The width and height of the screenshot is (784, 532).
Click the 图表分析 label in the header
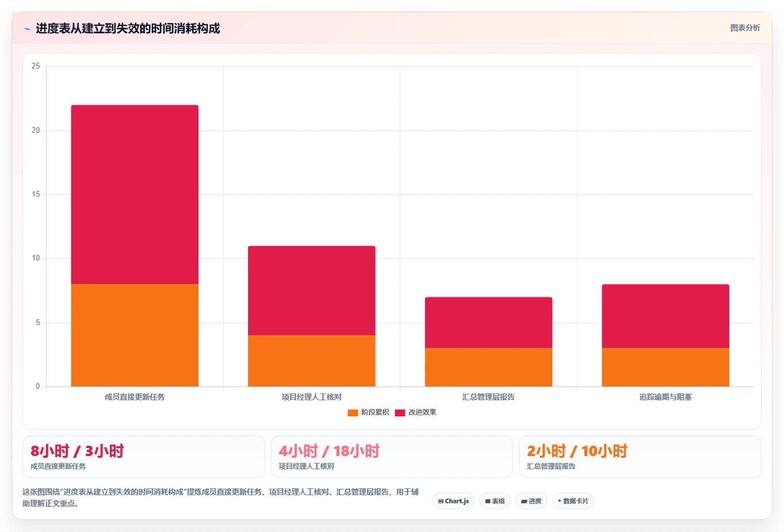pyautogui.click(x=745, y=28)
